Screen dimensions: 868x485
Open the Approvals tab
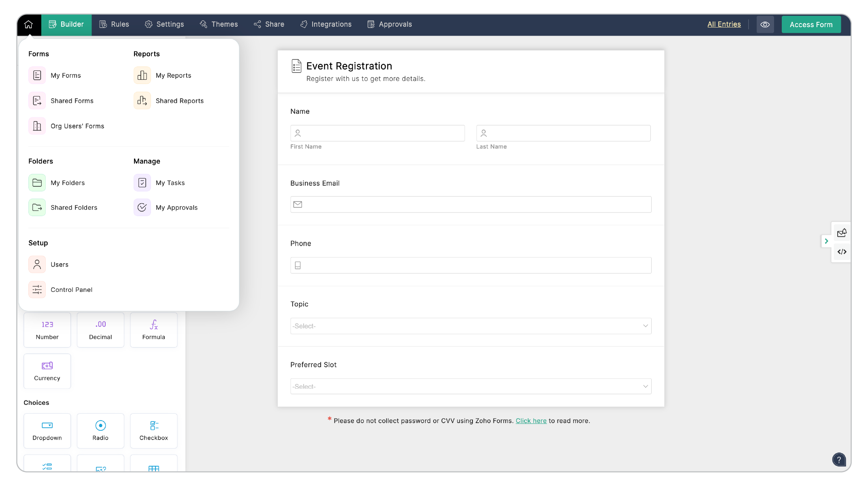(x=390, y=24)
